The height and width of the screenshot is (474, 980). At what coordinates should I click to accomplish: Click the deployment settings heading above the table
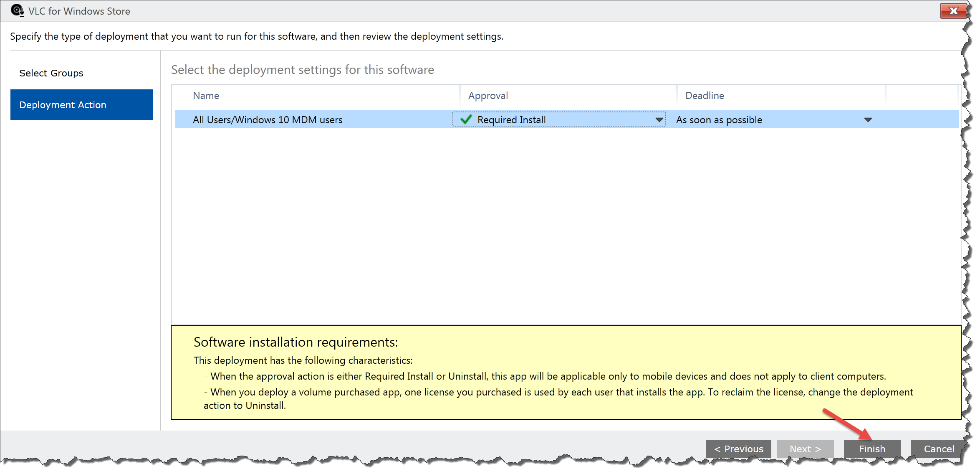coord(302,69)
